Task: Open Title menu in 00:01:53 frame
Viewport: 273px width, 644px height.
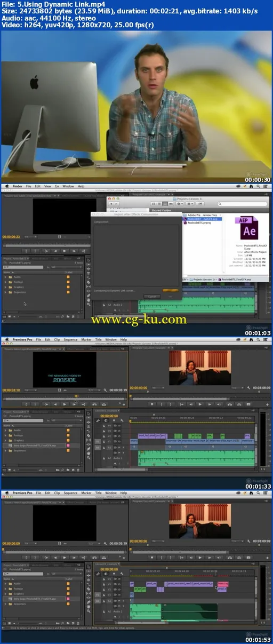Action: click(x=99, y=493)
